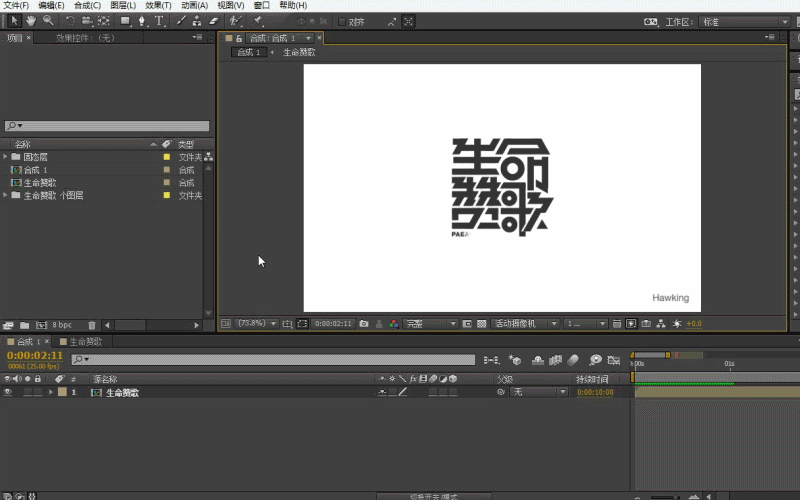Select the Hand tool in the toolbar
This screenshot has width=800, height=500.
(31, 20)
